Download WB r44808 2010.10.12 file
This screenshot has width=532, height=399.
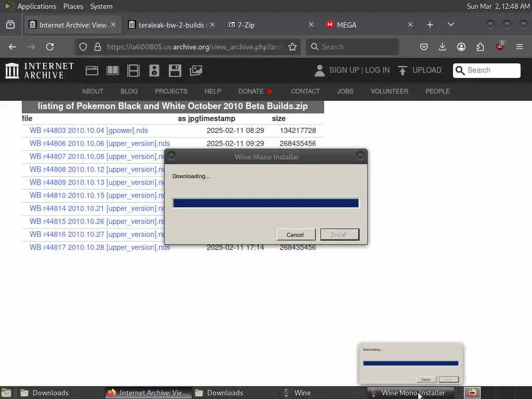[x=97, y=169]
